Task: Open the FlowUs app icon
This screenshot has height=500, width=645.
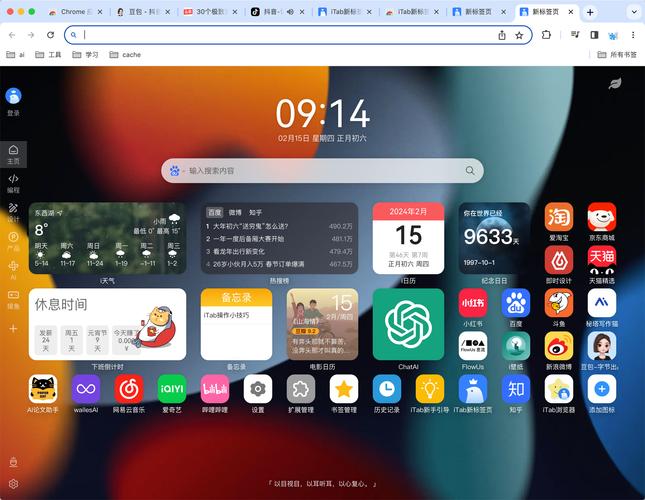Action: (x=473, y=346)
